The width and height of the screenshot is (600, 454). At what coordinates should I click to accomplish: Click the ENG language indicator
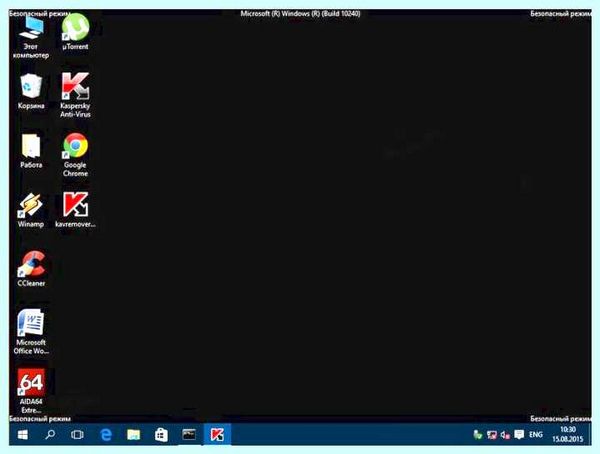pos(536,434)
